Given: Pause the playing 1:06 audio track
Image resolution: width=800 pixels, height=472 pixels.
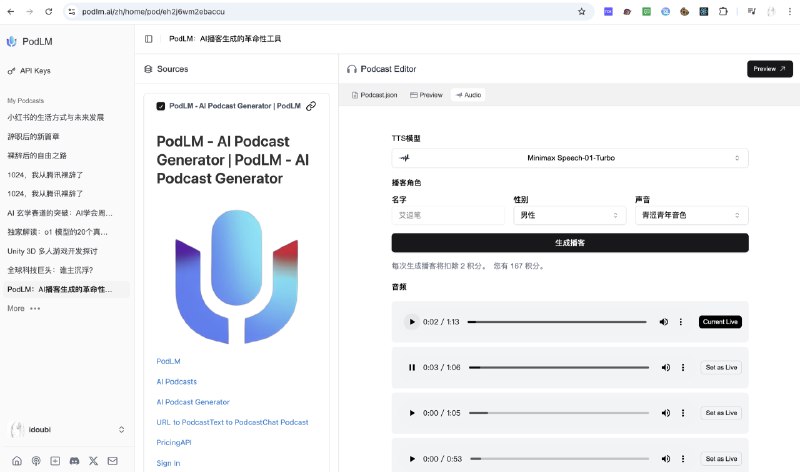Looking at the screenshot, I should (x=412, y=367).
